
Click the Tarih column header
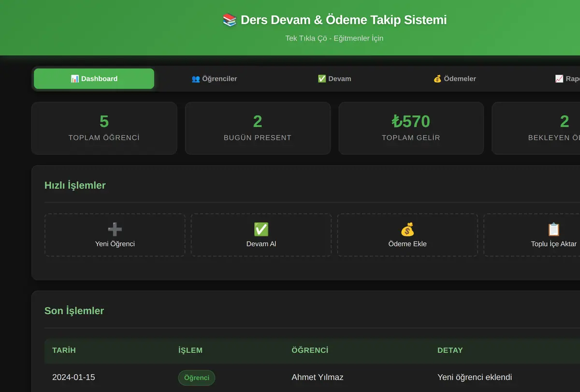coord(64,350)
